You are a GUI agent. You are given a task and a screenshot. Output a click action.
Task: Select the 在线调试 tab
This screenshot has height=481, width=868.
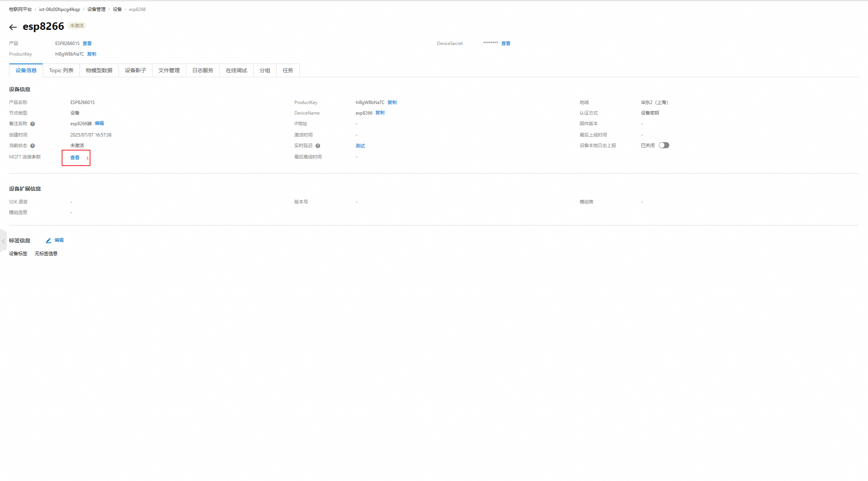click(236, 70)
